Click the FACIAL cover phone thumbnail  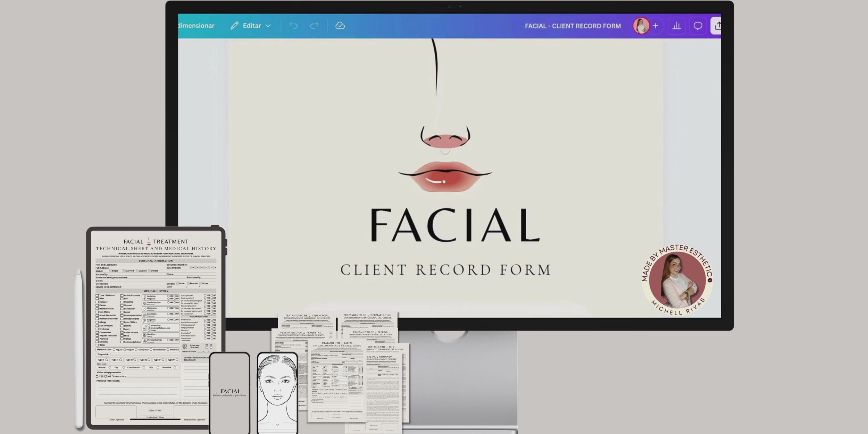[229, 392]
